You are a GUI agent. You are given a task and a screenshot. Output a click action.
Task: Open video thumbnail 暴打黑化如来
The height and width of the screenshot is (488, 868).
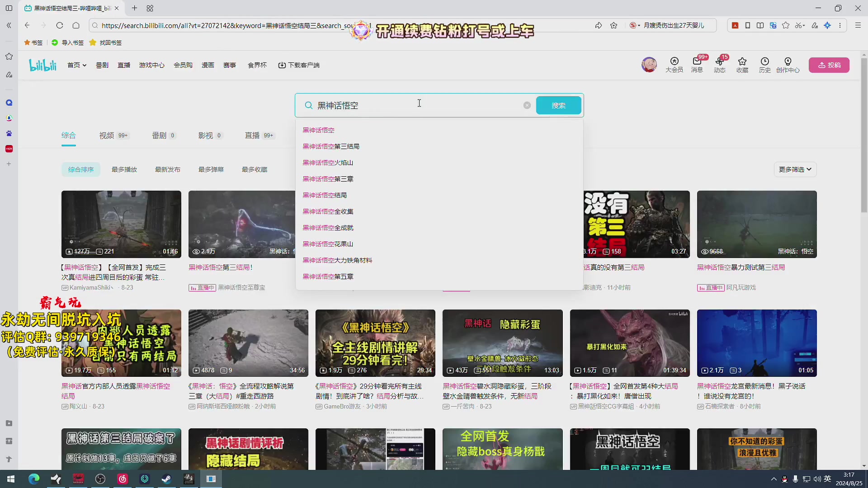coord(630,343)
